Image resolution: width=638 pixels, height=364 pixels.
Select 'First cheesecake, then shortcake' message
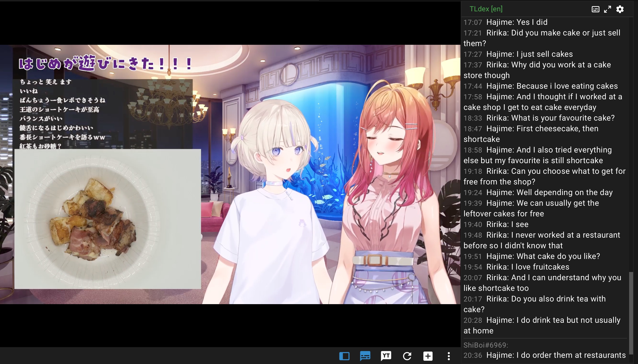pos(531,134)
